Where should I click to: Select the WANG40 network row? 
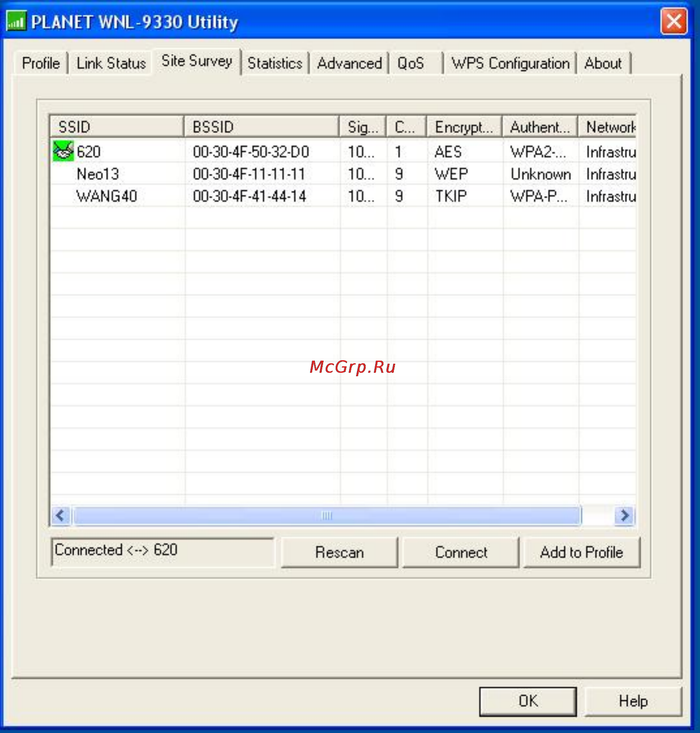point(343,196)
